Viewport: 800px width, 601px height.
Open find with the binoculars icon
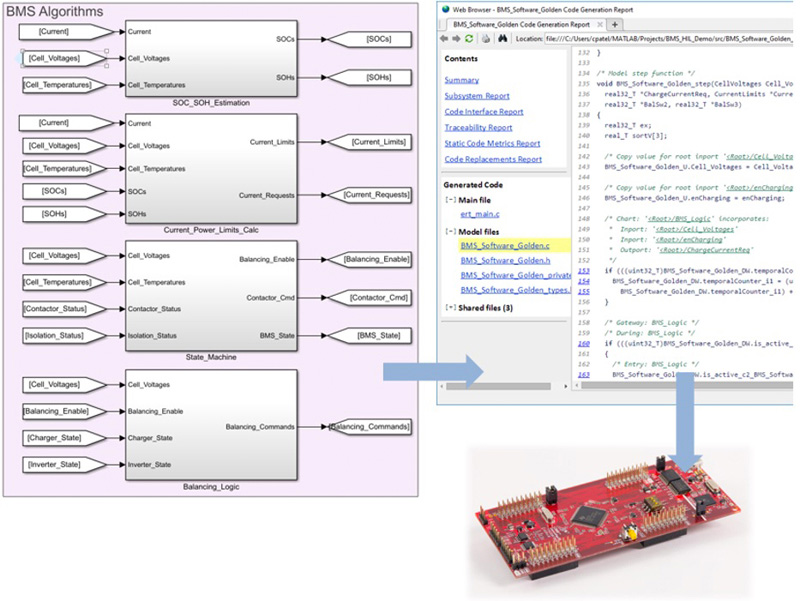pyautogui.click(x=501, y=40)
